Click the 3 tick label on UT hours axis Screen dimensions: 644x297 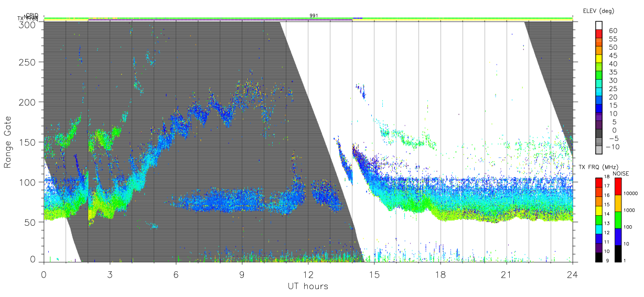(x=110, y=274)
